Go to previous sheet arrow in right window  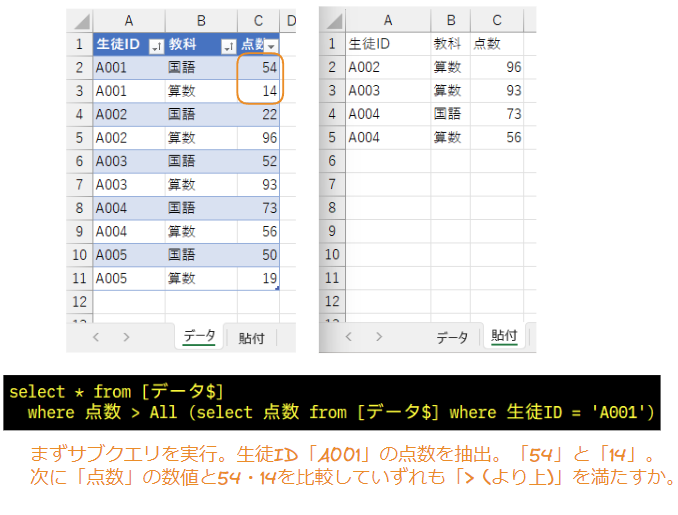click(349, 336)
